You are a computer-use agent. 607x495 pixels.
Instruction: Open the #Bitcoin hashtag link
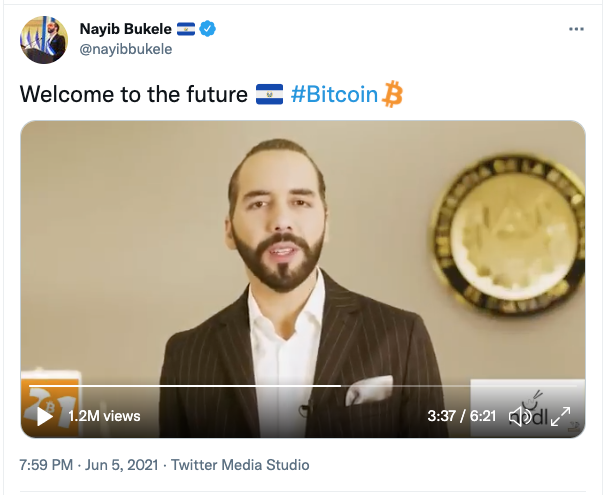pos(334,95)
